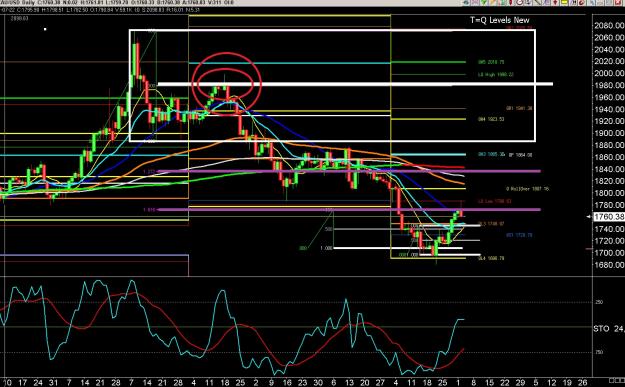Click the 1720.00 price axis label
The height and width of the screenshot is (387, 625).
pyautogui.click(x=609, y=241)
